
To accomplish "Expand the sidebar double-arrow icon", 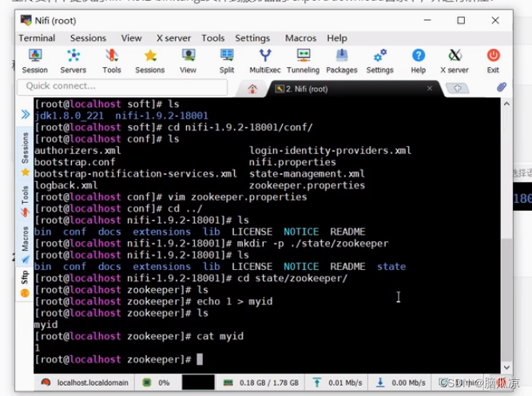I will (26, 114).
